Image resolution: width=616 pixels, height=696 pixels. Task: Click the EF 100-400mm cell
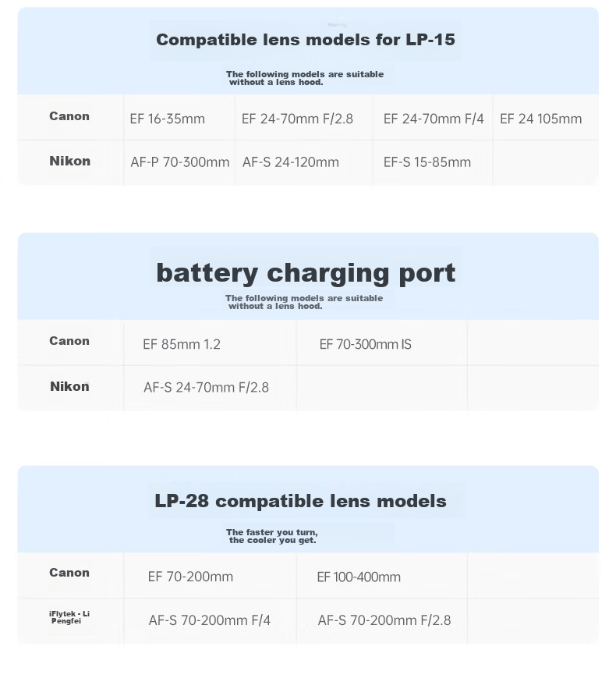[359, 577]
